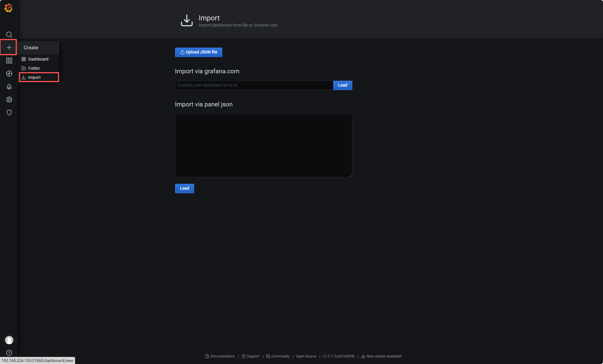Open the Explore compass icon
The height and width of the screenshot is (364, 603).
(9, 74)
